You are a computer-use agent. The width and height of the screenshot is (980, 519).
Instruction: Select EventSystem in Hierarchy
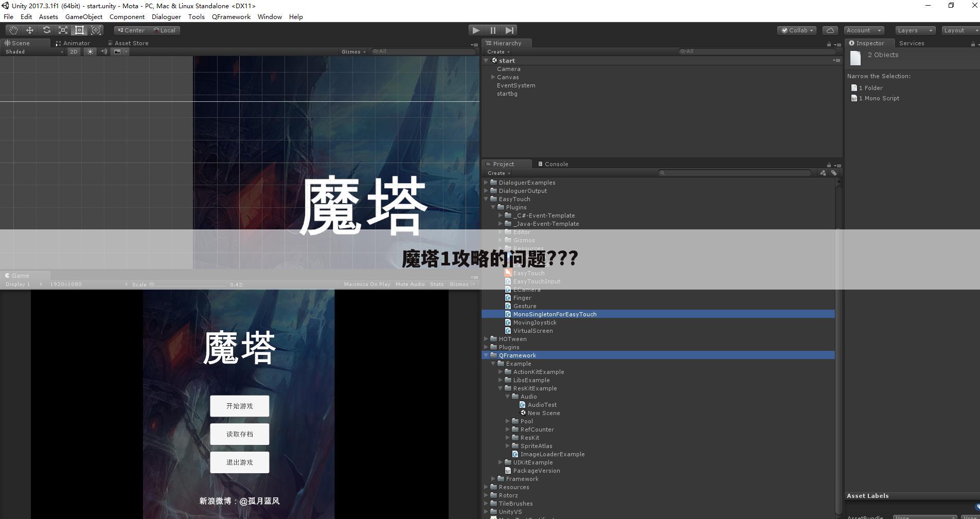(x=516, y=85)
